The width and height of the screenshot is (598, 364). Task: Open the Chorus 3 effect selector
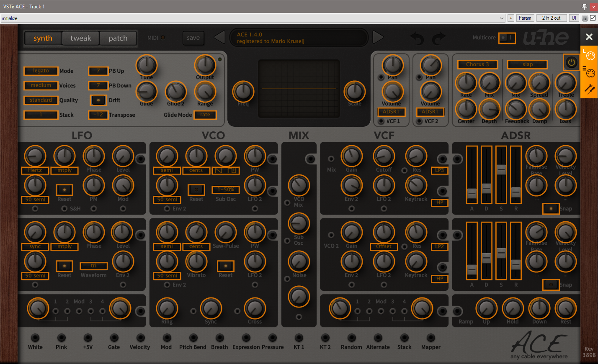[477, 64]
